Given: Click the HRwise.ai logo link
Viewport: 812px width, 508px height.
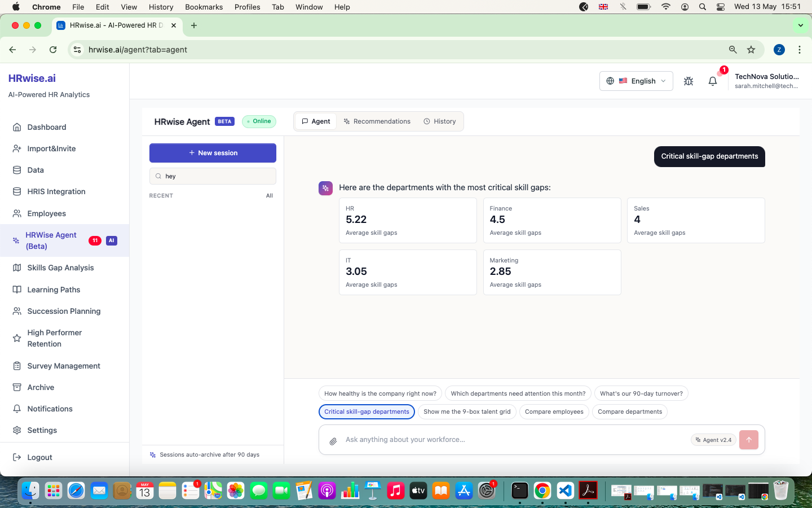Looking at the screenshot, I should (32, 78).
